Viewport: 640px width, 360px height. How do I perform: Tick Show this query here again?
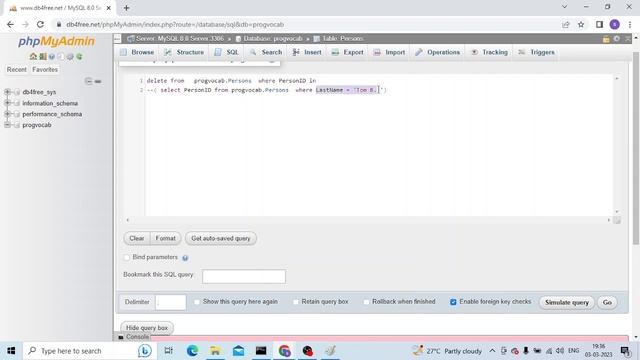(197, 302)
